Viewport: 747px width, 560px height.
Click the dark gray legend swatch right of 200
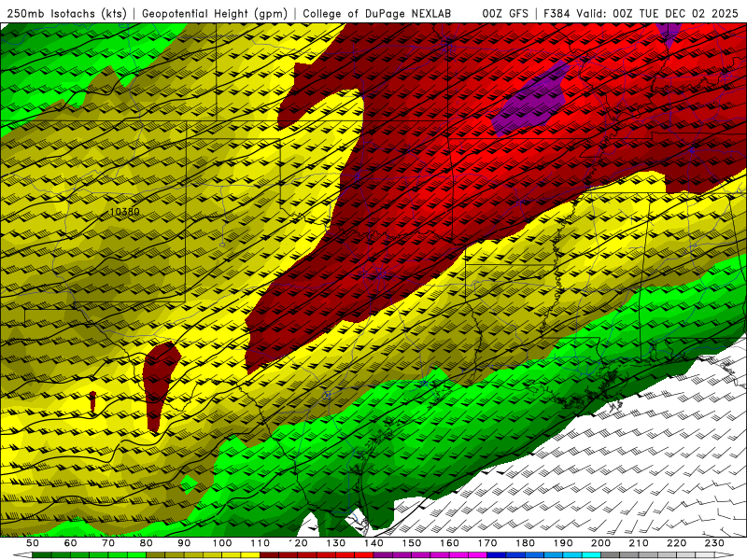coord(611,555)
